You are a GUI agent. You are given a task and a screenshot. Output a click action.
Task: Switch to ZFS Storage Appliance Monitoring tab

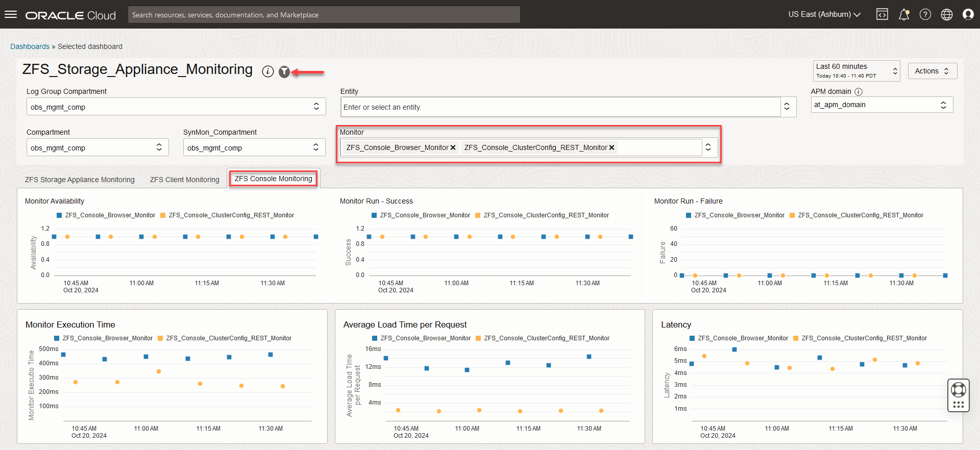tap(80, 180)
